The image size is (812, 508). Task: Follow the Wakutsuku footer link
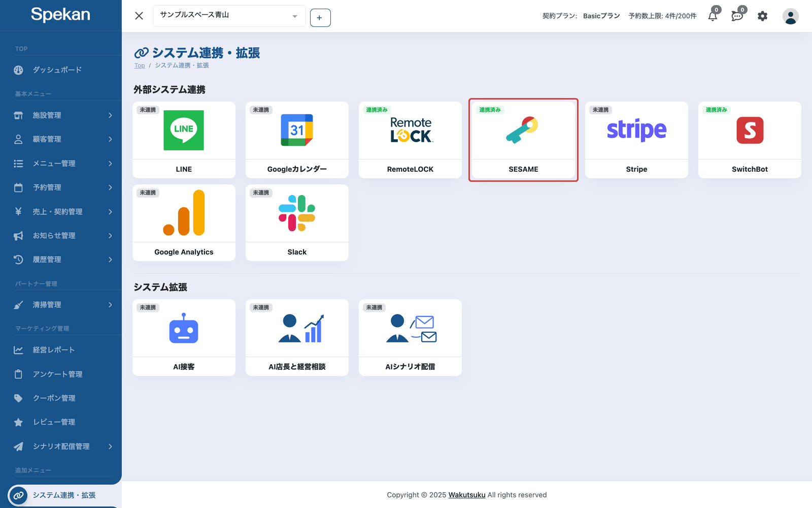tap(467, 495)
